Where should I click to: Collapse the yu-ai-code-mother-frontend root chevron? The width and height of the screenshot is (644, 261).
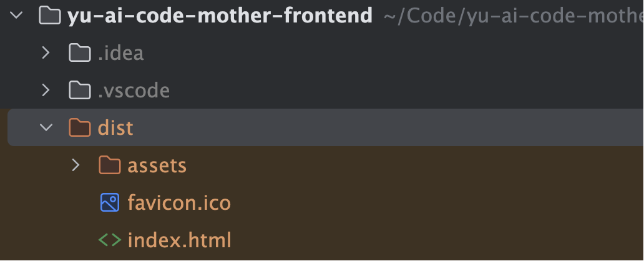(x=16, y=16)
